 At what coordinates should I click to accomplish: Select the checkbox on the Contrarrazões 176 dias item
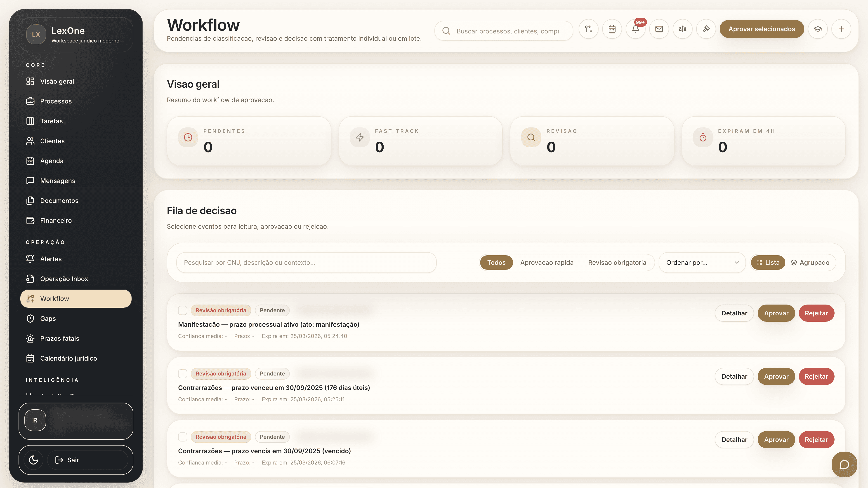[183, 373]
